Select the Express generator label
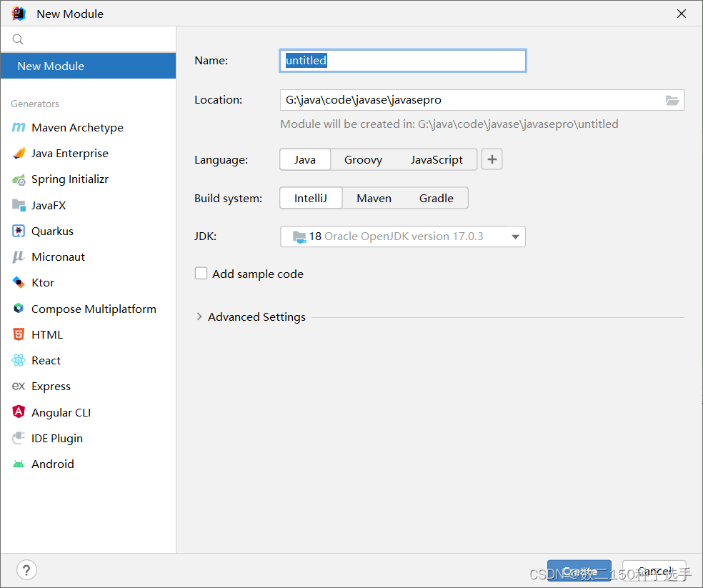 click(x=51, y=387)
